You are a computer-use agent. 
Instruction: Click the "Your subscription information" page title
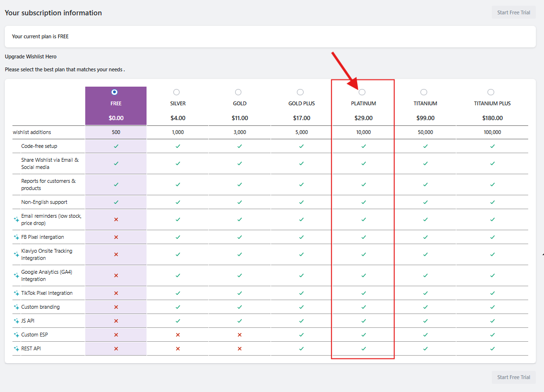click(x=54, y=13)
